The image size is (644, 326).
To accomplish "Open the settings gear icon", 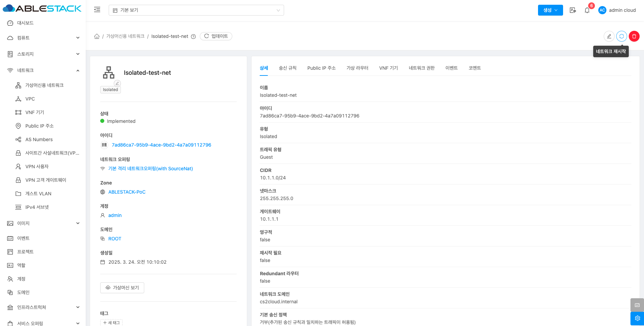I will [x=637, y=318].
